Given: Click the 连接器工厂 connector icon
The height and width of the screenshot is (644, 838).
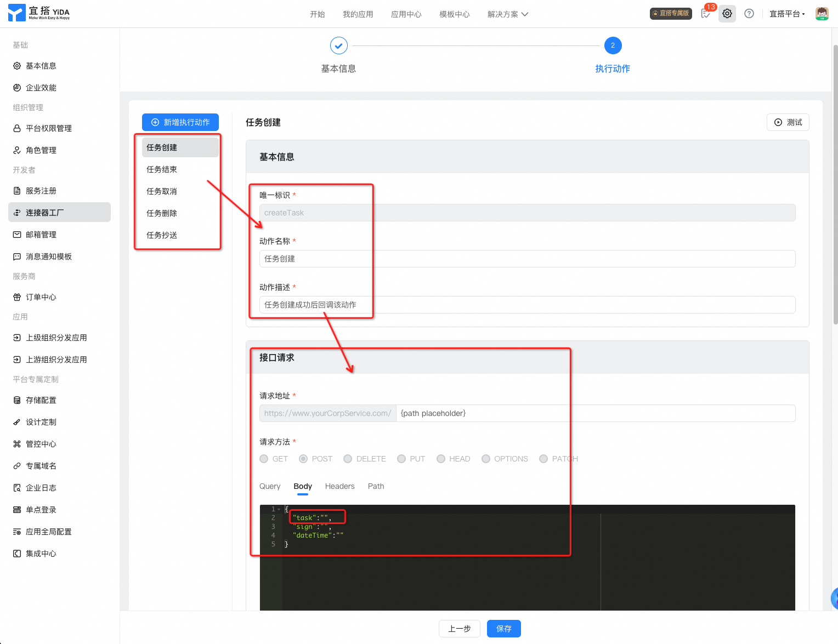Looking at the screenshot, I should [17, 213].
